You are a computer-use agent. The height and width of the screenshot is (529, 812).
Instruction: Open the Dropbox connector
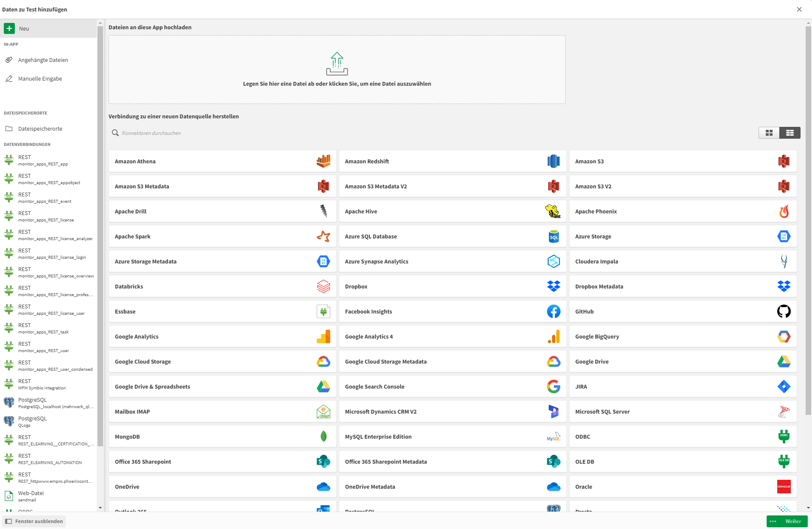(452, 286)
